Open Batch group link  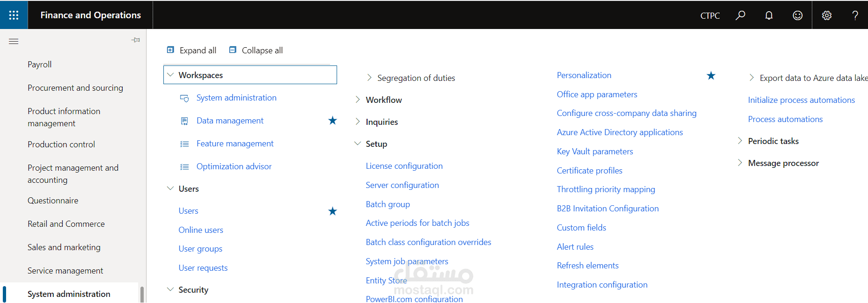(388, 204)
